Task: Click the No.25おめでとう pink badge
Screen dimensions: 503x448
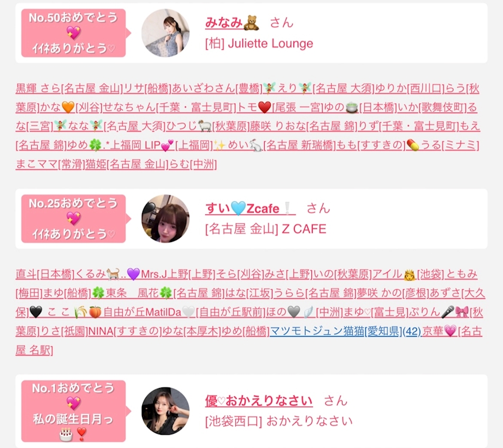Action: [x=74, y=219]
